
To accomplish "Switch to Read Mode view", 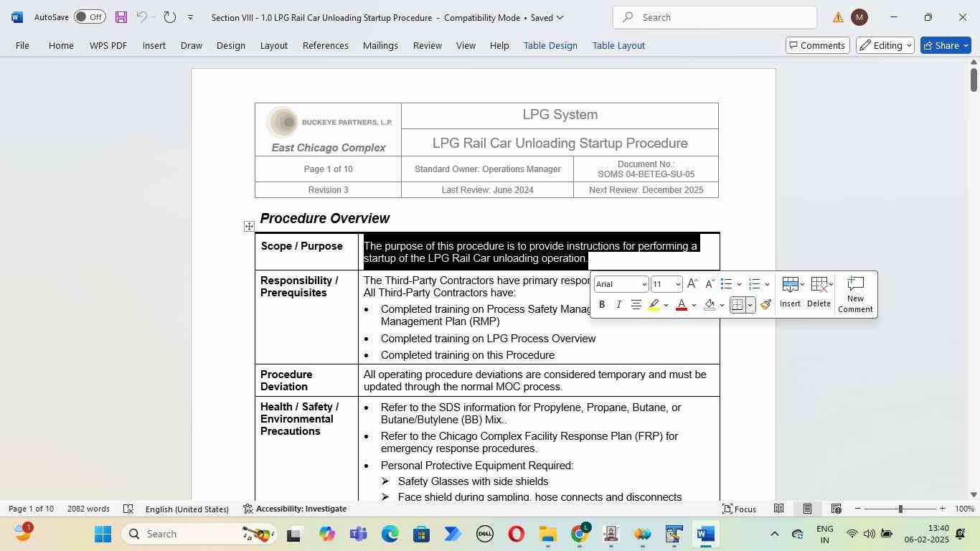I will point(778,509).
